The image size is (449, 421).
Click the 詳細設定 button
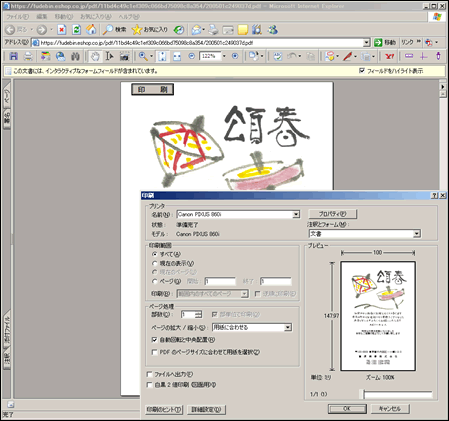[x=206, y=409]
